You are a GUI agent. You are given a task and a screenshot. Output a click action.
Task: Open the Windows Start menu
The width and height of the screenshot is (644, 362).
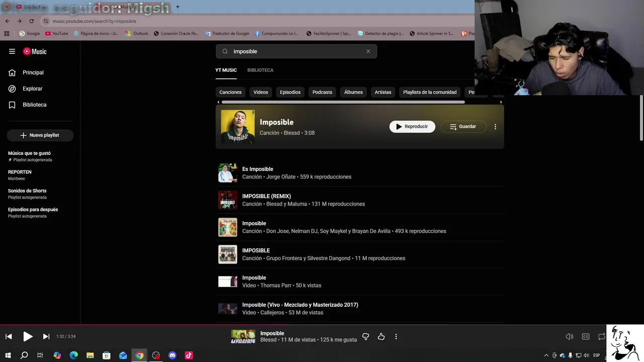coord(8,355)
